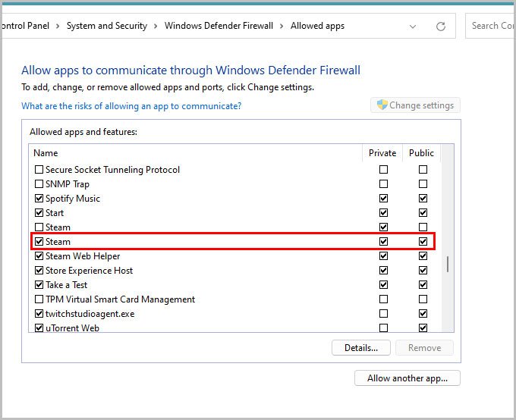Screen dimensions: 516x420
Task: Toggle Private checkbox for Take a Test
Action: pos(383,285)
